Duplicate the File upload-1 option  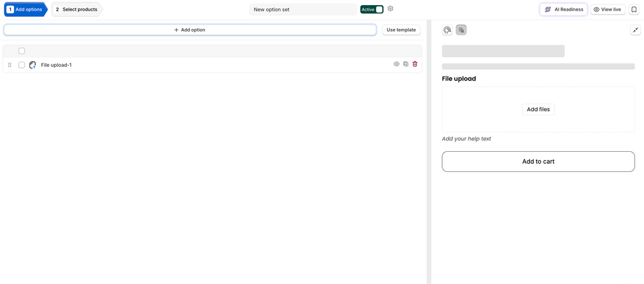[x=406, y=64]
